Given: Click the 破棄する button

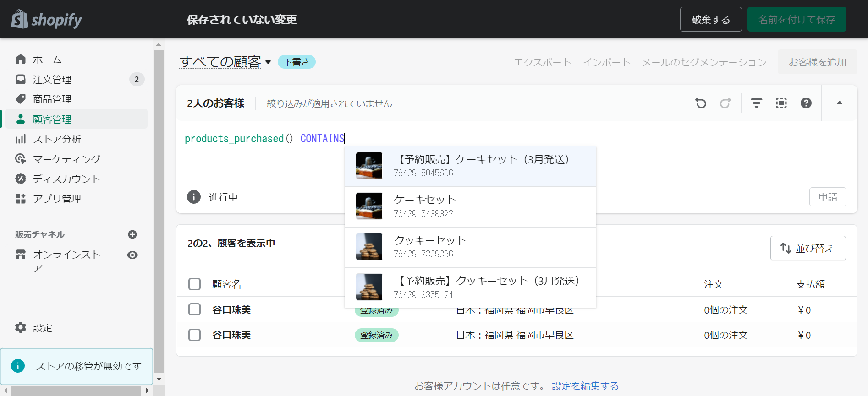Looking at the screenshot, I should click(710, 20).
